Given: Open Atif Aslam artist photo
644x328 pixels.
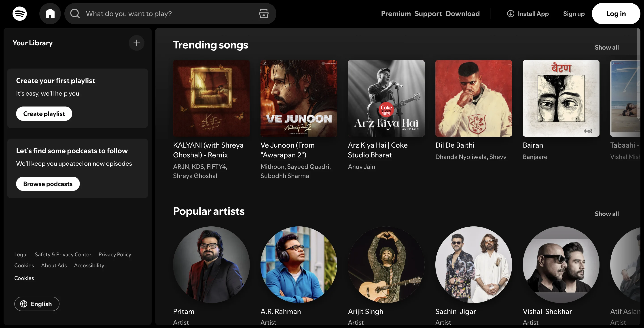Looking at the screenshot, I should tap(625, 265).
